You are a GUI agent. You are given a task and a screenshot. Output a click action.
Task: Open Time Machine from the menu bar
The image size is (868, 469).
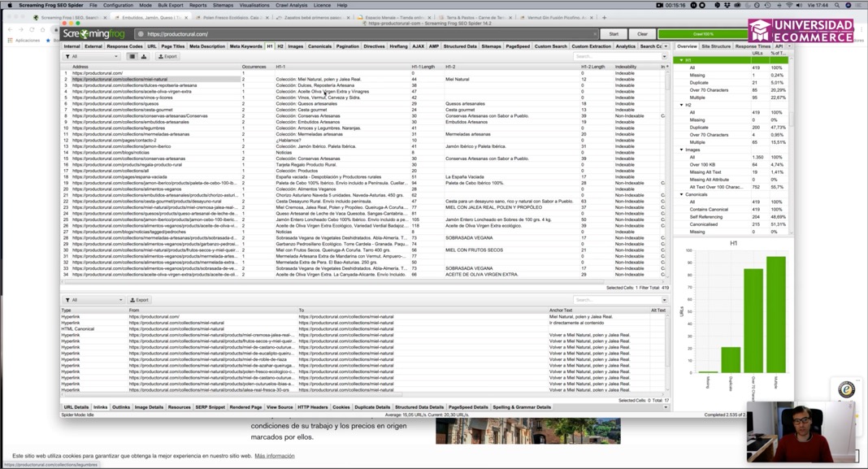[767, 5]
